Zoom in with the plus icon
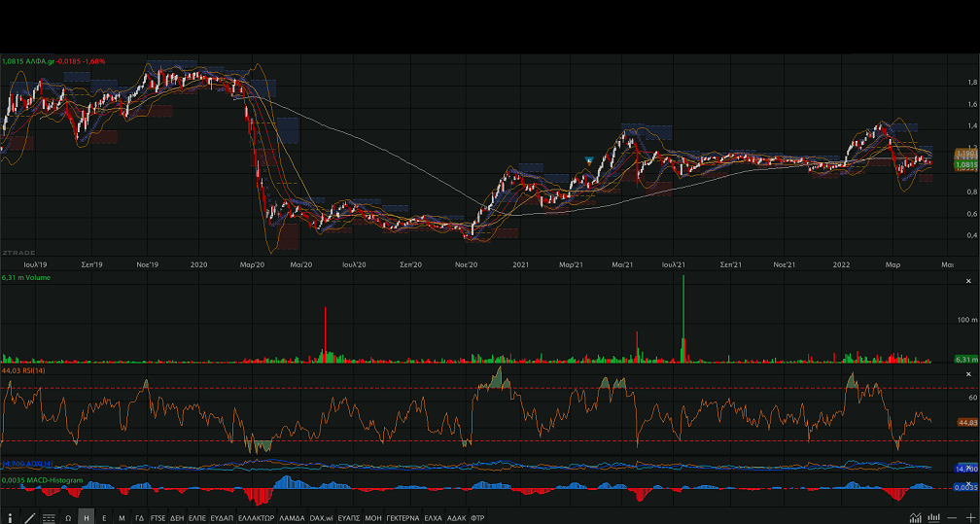This screenshot has height=524, width=980. [970, 517]
